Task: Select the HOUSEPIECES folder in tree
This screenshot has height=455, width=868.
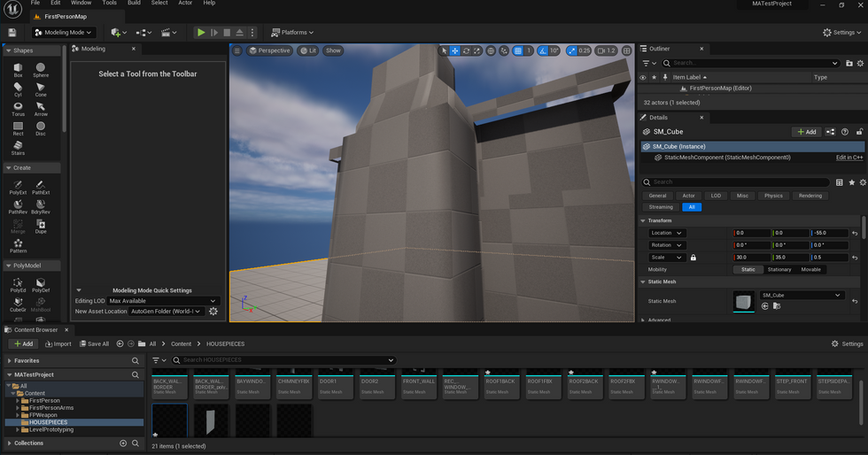Action: point(50,422)
